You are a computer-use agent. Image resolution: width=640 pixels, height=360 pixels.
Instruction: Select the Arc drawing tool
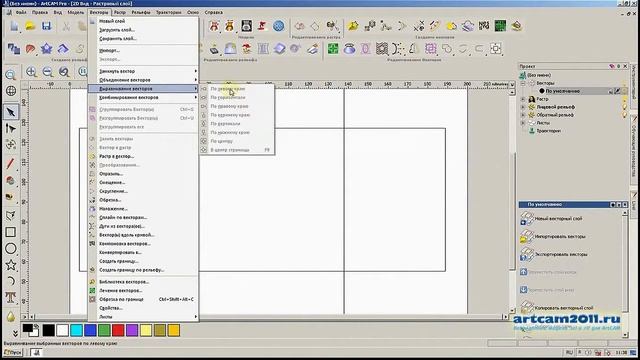(11, 281)
